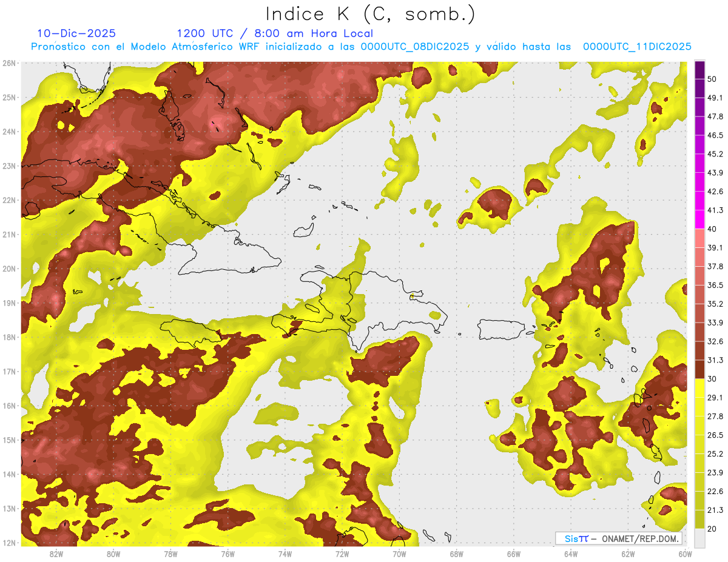Select the dark purple swatch above 50

coord(699,70)
